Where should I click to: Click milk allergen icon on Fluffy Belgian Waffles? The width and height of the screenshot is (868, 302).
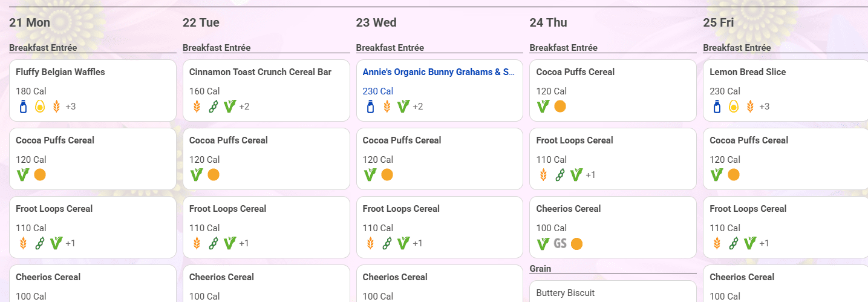click(x=23, y=107)
